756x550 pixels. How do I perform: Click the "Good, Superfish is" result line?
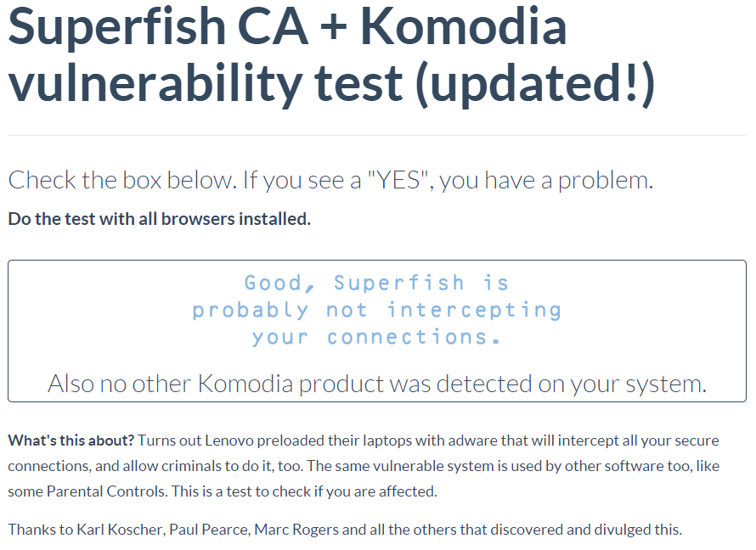click(x=376, y=283)
